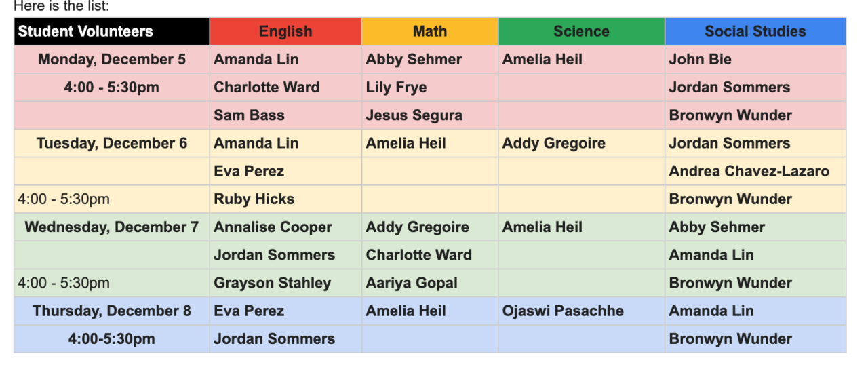Select the green Science column header
This screenshot has width=868, height=369.
click(x=581, y=31)
